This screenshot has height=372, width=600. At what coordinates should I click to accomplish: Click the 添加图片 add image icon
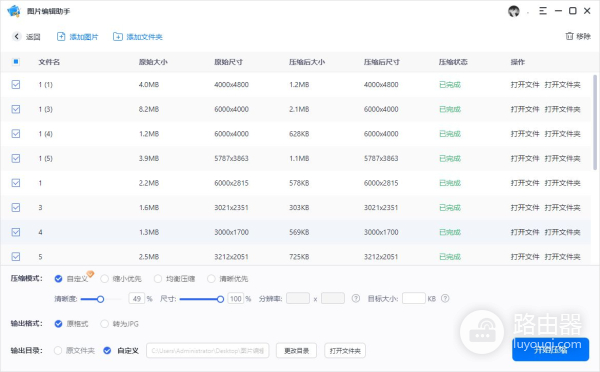61,37
